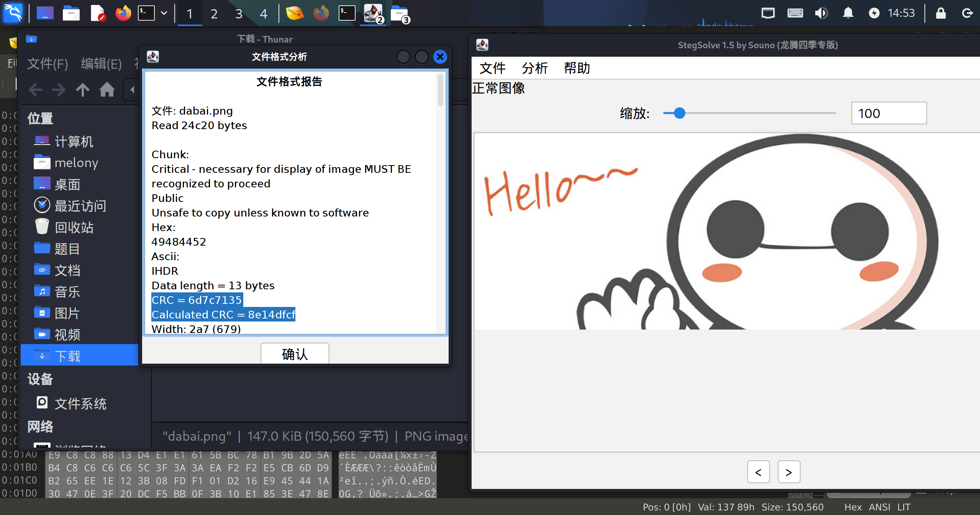Click the volume icon in tray
This screenshot has width=980, height=515.
coord(821,13)
